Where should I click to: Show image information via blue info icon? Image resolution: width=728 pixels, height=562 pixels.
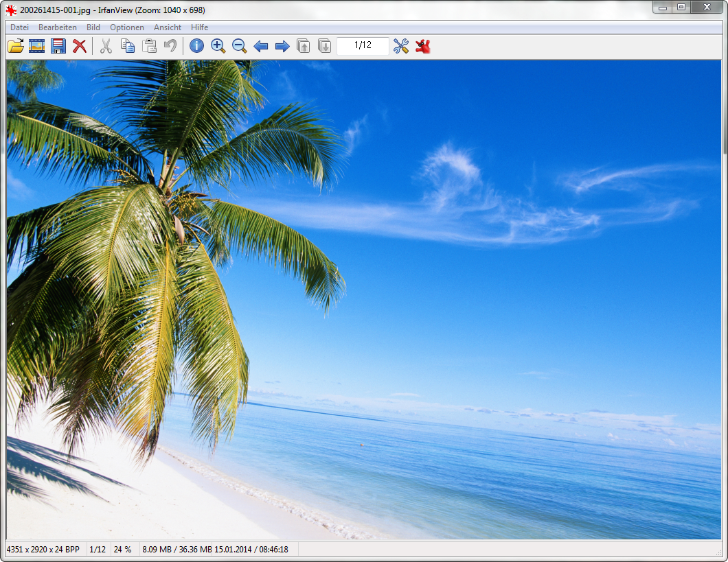pos(197,46)
